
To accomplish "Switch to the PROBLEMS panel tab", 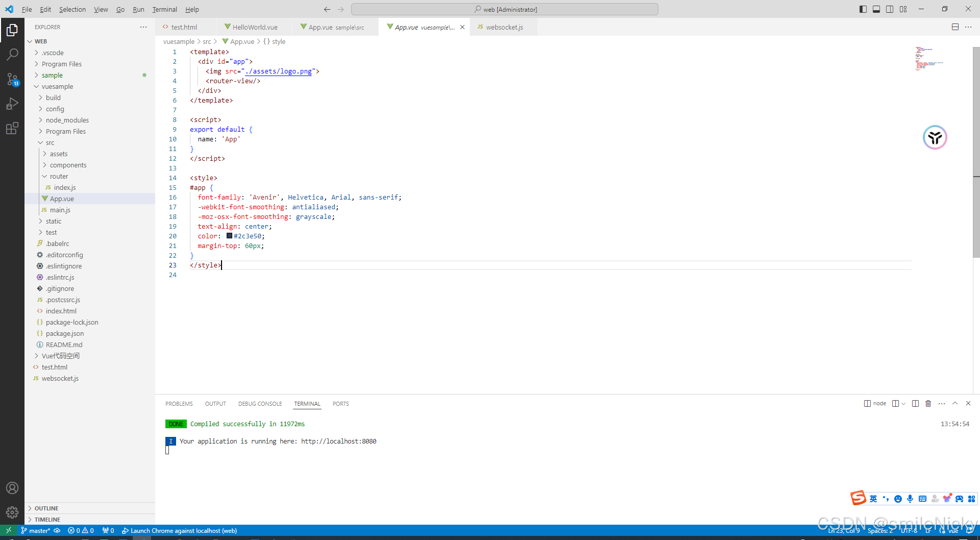I will 179,404.
